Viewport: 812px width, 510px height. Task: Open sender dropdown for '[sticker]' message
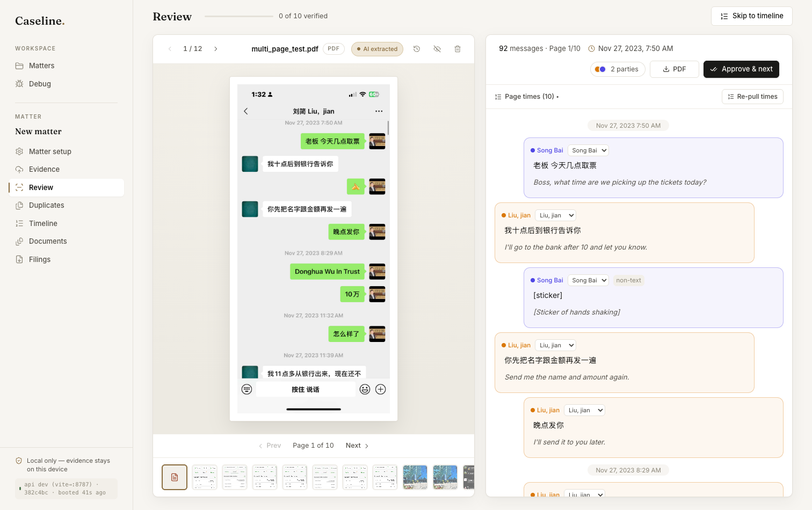(588, 280)
